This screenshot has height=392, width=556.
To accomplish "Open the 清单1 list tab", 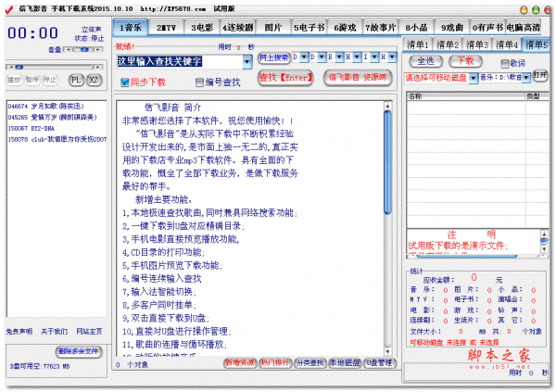I will pyautogui.click(x=418, y=44).
